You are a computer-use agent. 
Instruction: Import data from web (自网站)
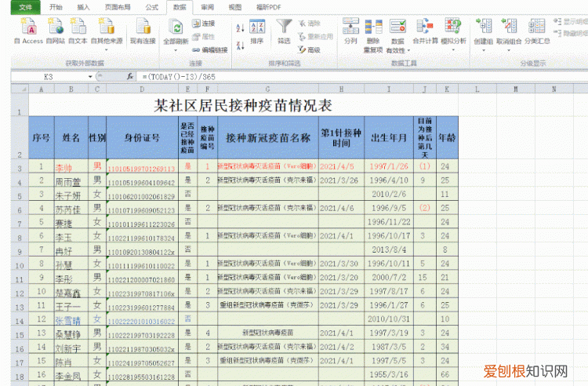tap(56, 31)
